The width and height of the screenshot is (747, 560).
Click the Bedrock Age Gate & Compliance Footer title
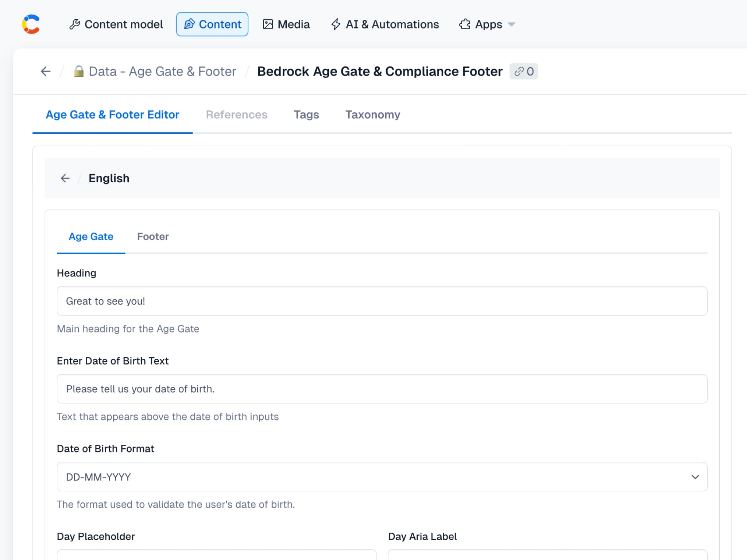(380, 71)
